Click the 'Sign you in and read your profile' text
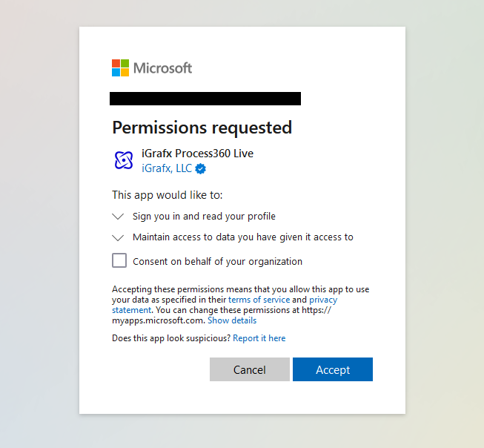484x448 pixels. (204, 217)
